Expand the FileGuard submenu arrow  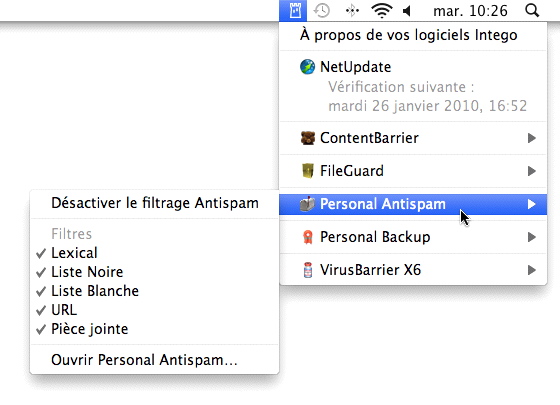(531, 171)
